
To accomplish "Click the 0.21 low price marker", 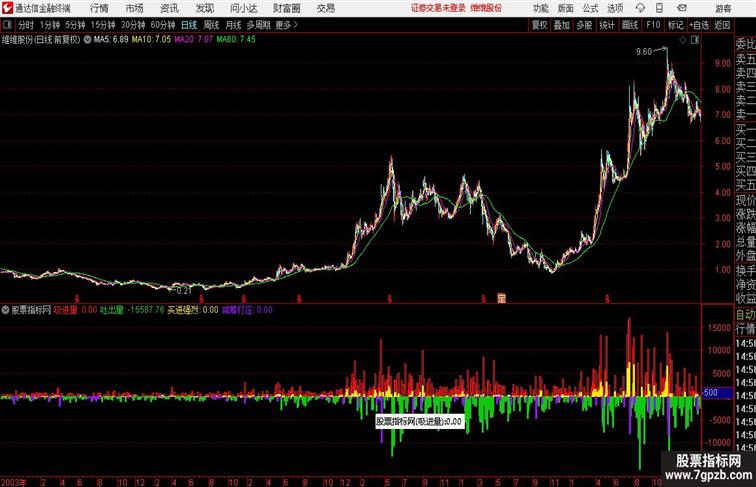I will point(184,291).
